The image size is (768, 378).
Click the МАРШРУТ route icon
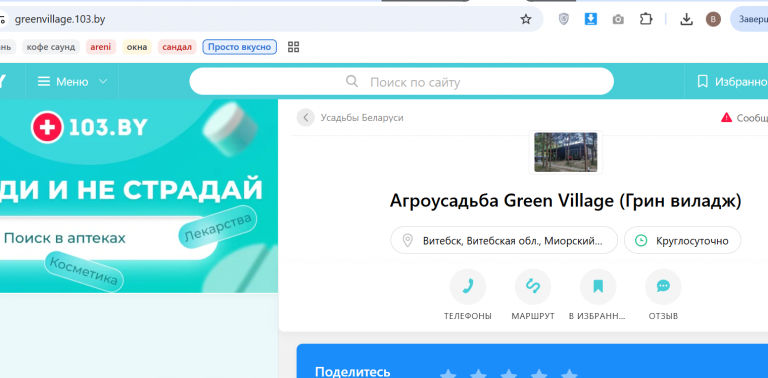point(533,286)
